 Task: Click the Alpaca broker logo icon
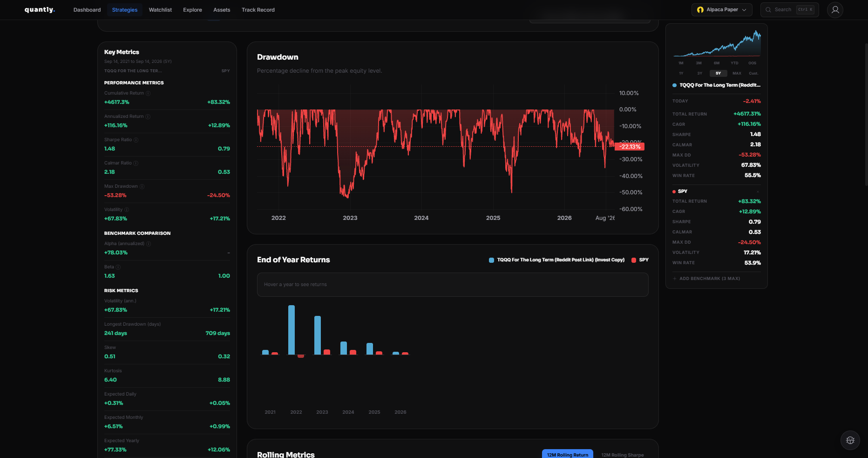click(x=700, y=10)
